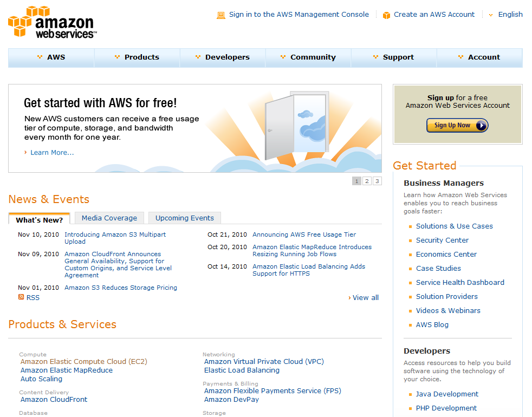The height and width of the screenshot is (417, 532).
Task: Click the Get started with AWS for free! headline
Action: (100, 103)
